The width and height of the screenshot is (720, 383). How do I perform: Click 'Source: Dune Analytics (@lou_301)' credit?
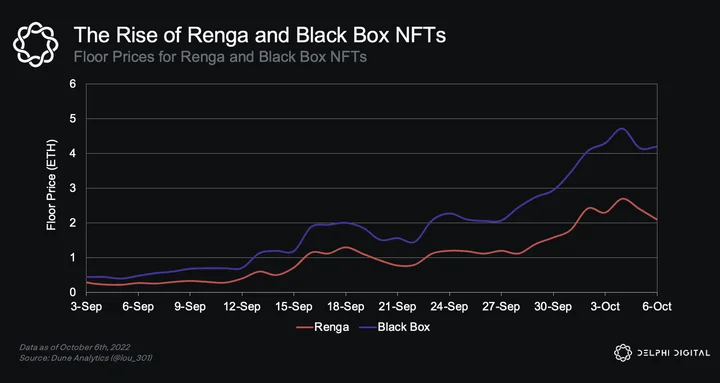pyautogui.click(x=86, y=357)
